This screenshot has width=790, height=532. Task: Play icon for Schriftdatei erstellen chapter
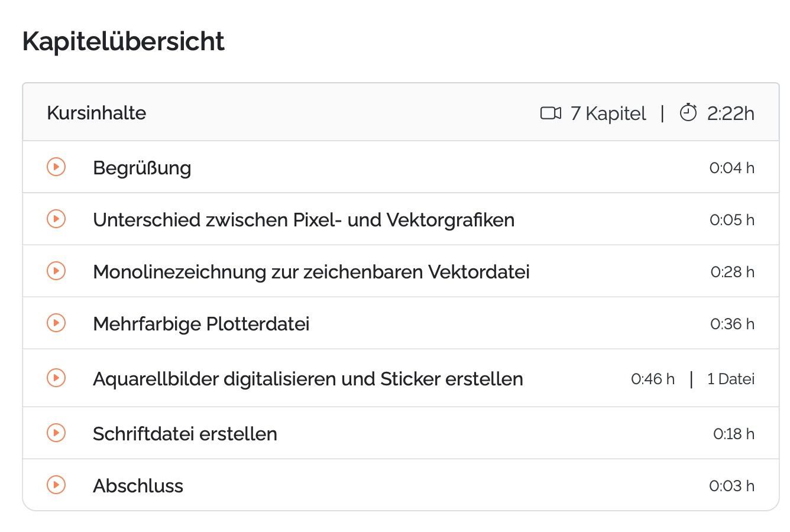[56, 433]
